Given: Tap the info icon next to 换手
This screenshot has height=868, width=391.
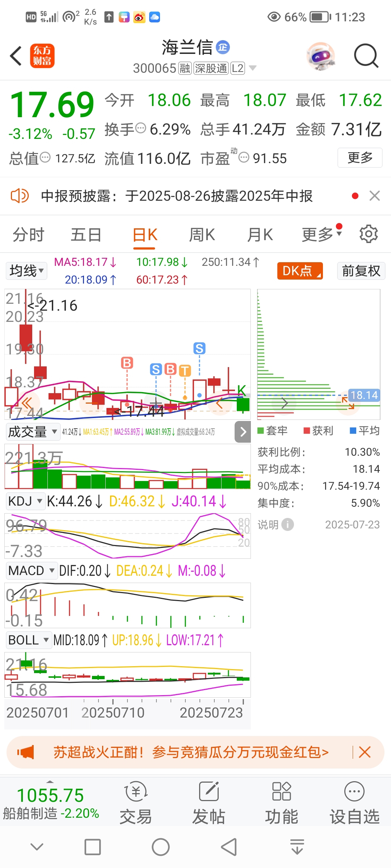Looking at the screenshot, I should pos(140,128).
